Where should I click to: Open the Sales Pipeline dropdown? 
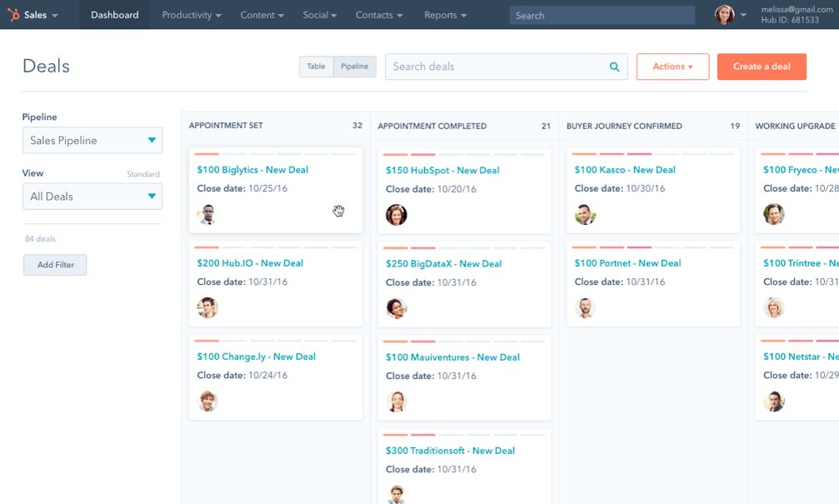point(92,140)
